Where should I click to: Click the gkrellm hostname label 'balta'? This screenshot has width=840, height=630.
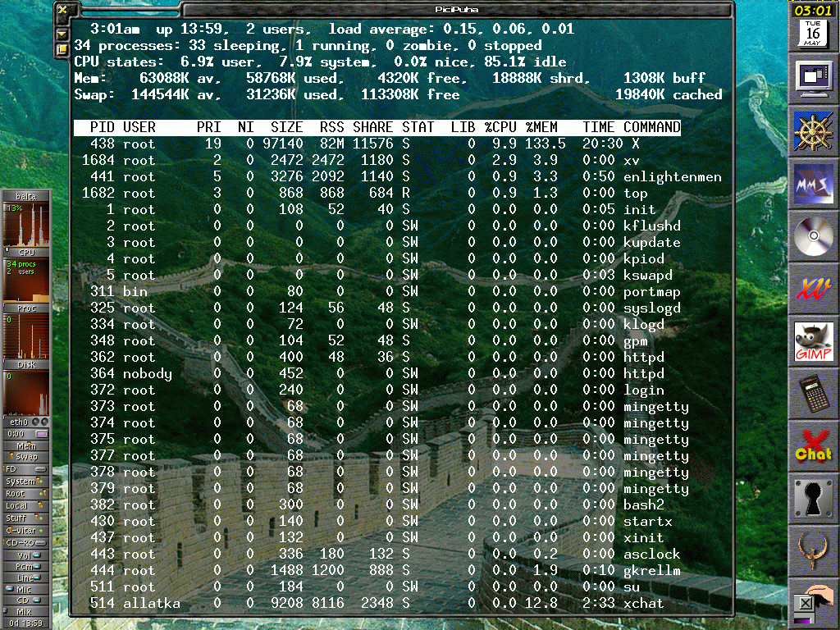pyautogui.click(x=25, y=196)
